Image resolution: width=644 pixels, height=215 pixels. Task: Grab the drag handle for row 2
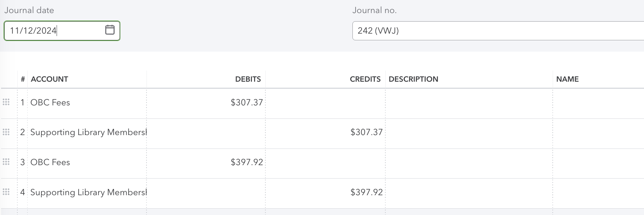pyautogui.click(x=6, y=132)
